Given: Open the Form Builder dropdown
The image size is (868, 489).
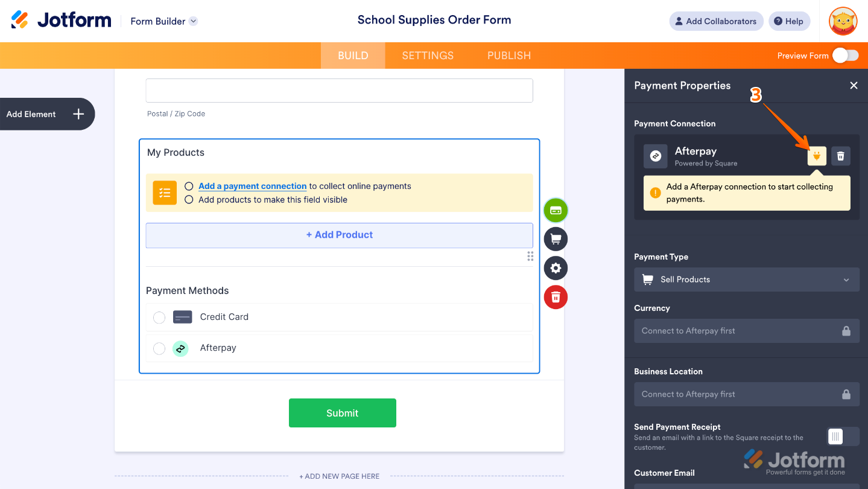Looking at the screenshot, I should pyautogui.click(x=163, y=21).
